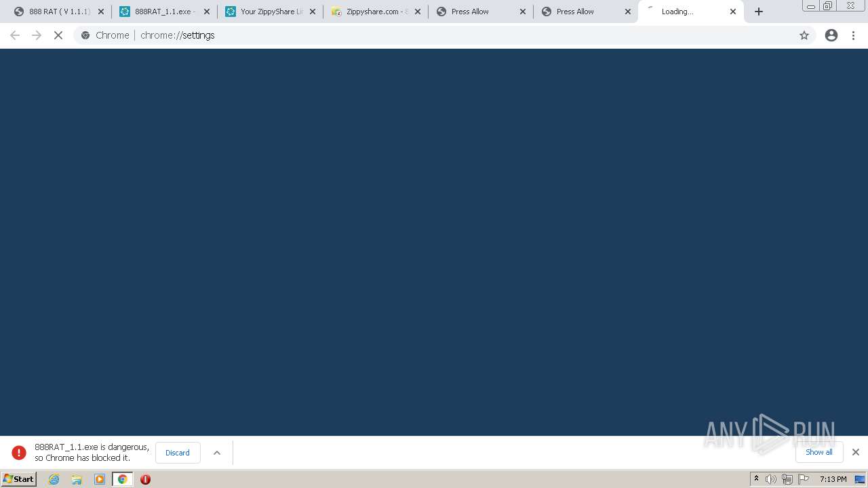Viewport: 868px width, 488px height.
Task: Bookmark this page with star icon
Action: [804, 35]
